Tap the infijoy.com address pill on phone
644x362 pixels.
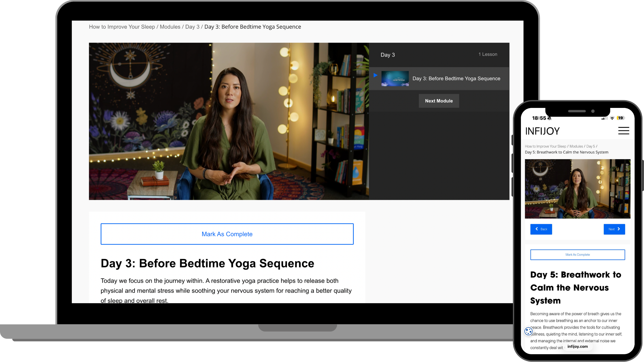577,346
